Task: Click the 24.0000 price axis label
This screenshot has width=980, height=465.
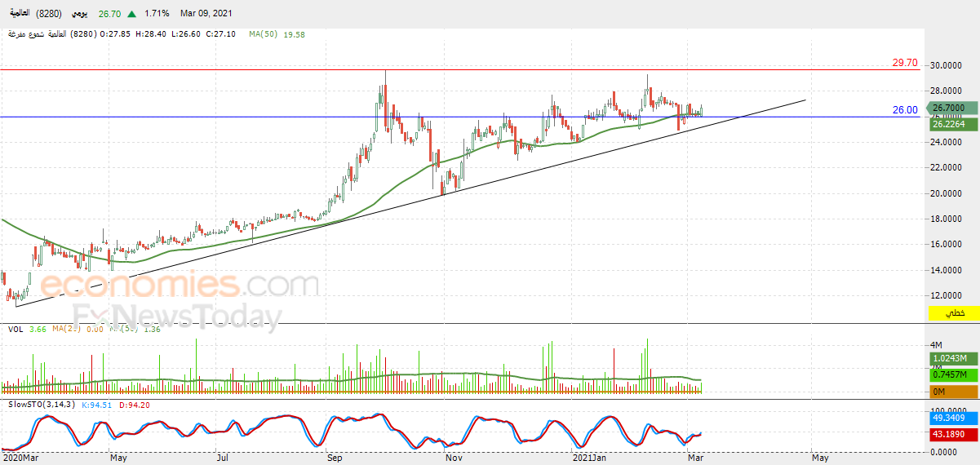Action: pyautogui.click(x=947, y=143)
